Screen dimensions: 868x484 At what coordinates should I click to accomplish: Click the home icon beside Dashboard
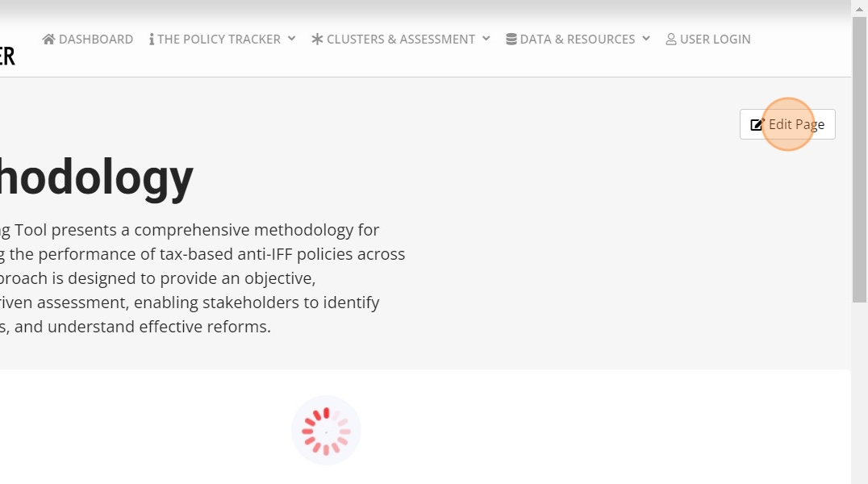[x=48, y=39]
